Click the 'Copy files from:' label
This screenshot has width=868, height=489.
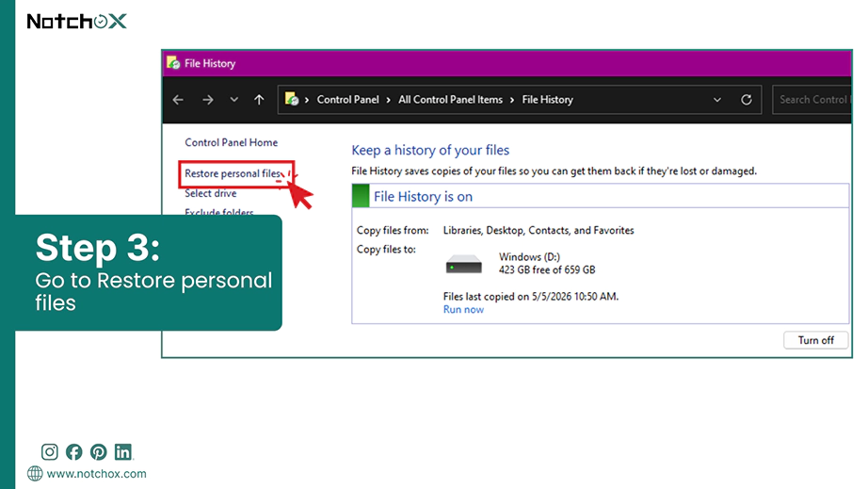click(393, 231)
